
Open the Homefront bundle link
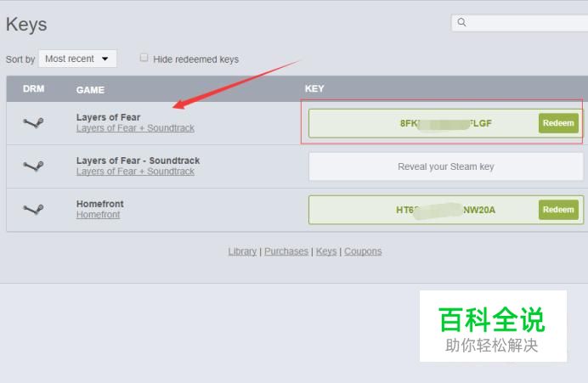click(x=99, y=215)
